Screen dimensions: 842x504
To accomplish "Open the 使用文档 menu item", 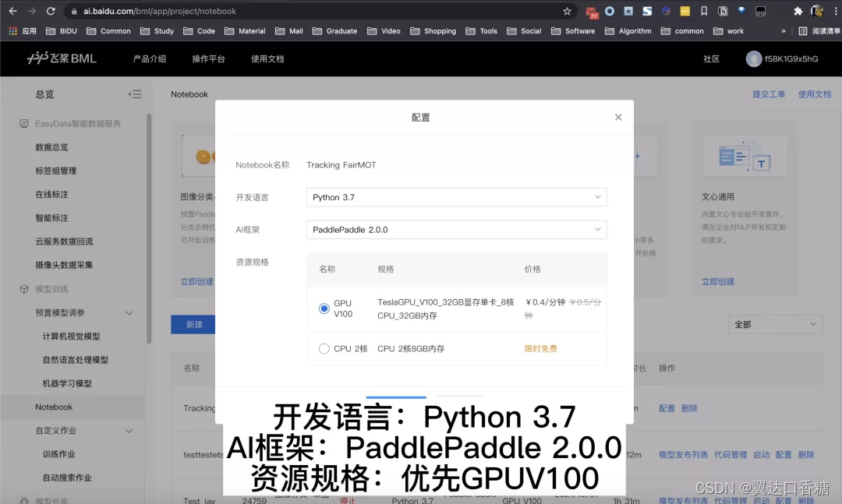I will (269, 58).
